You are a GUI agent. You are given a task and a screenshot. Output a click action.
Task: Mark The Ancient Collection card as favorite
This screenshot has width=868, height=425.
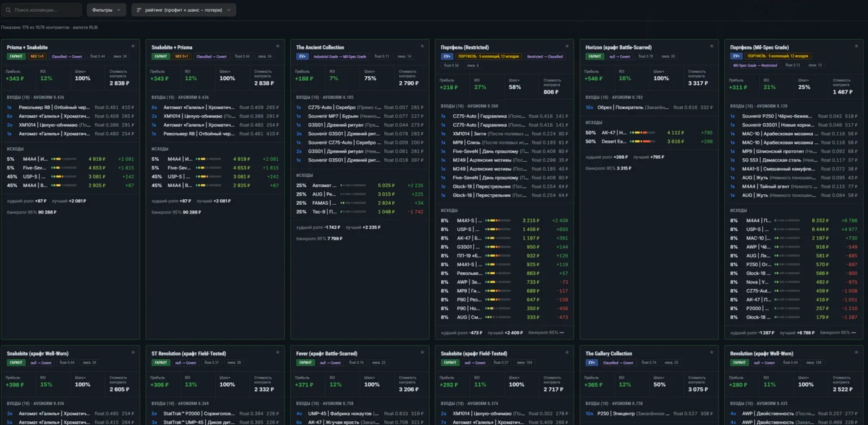point(422,46)
